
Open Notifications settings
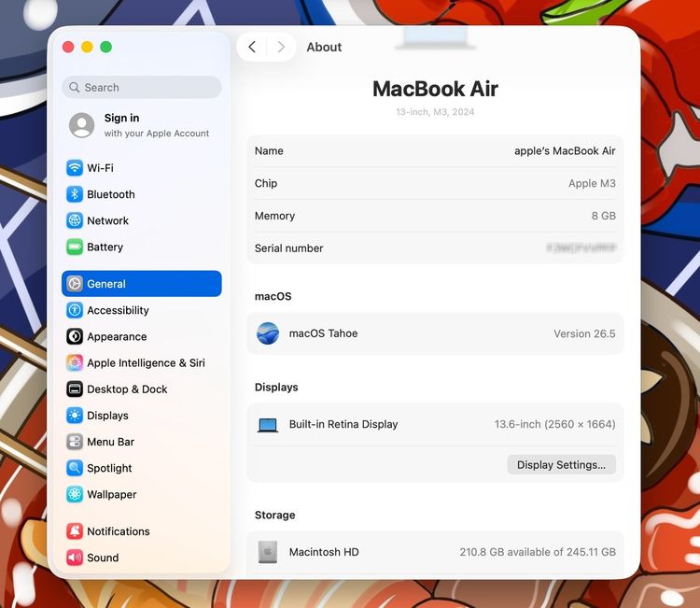(142, 531)
